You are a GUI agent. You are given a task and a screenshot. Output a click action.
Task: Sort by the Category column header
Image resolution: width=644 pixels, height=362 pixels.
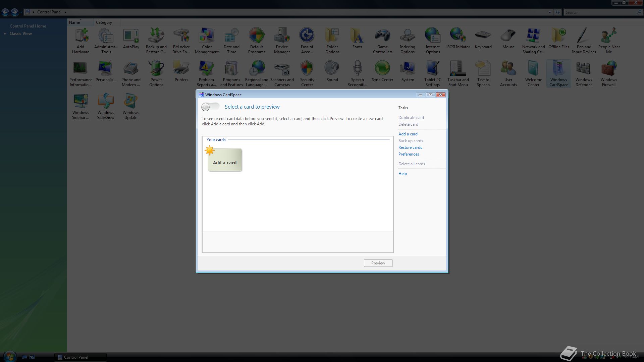pyautogui.click(x=107, y=22)
